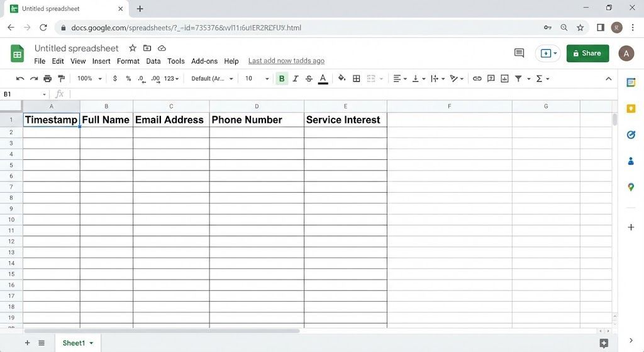Open the Sheet1 tab

tap(77, 343)
